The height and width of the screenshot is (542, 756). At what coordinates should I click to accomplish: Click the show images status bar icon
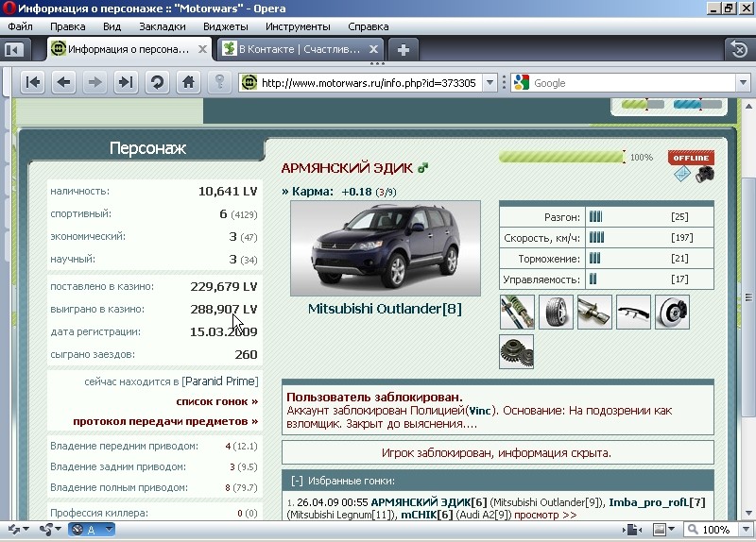659,530
